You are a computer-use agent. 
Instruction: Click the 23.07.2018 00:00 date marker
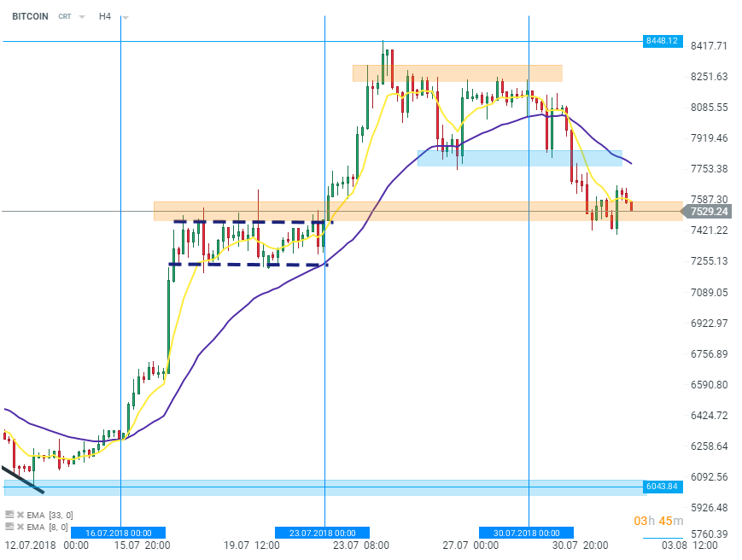coord(322,533)
